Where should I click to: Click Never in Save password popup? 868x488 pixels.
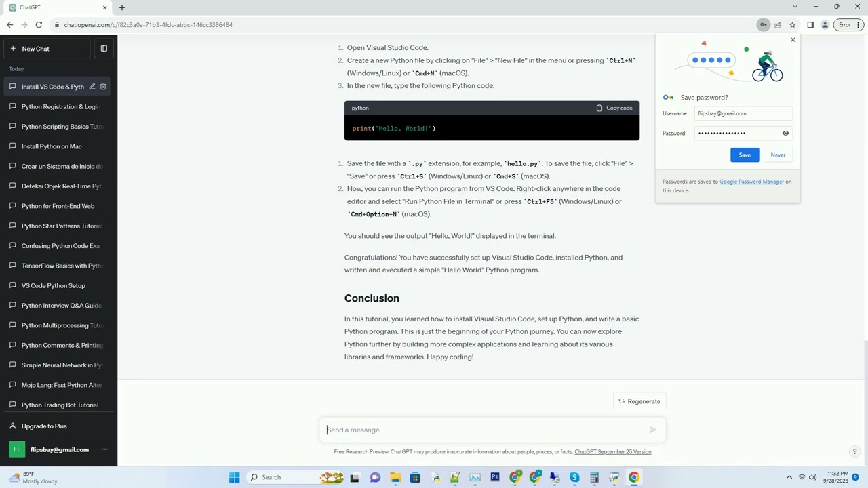coord(778,155)
